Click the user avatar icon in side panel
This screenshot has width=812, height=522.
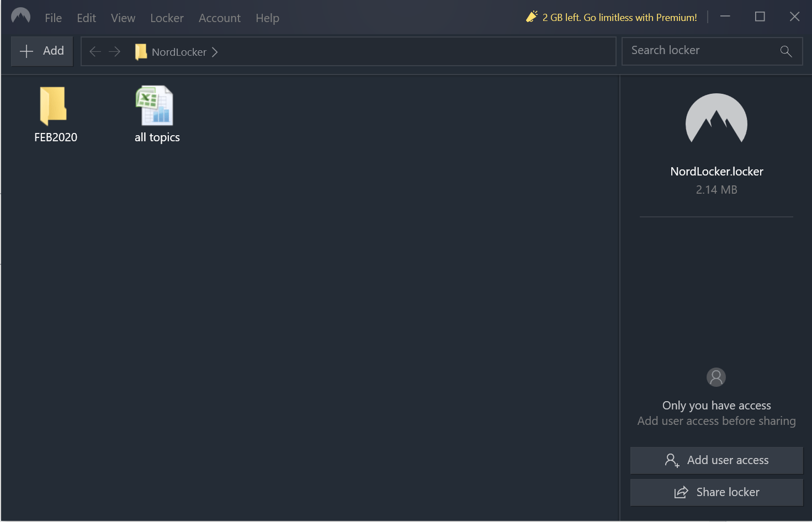tap(717, 377)
